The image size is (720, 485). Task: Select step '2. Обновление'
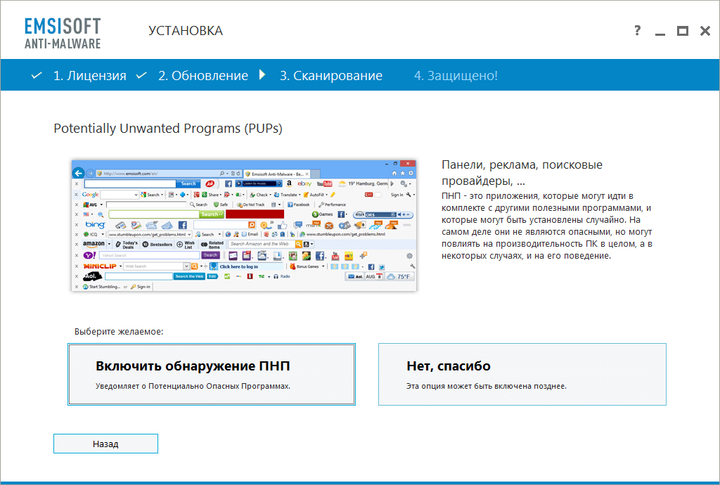click(x=203, y=75)
